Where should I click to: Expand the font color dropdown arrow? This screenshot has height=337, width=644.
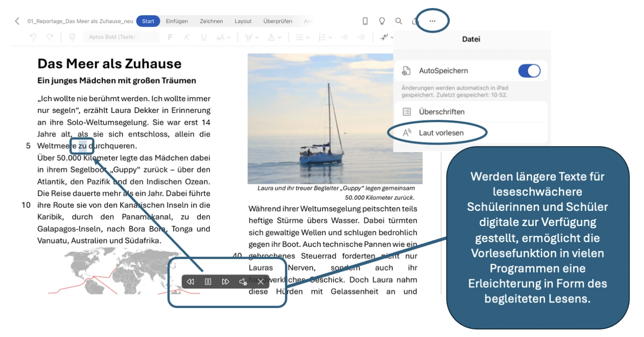coord(279,38)
